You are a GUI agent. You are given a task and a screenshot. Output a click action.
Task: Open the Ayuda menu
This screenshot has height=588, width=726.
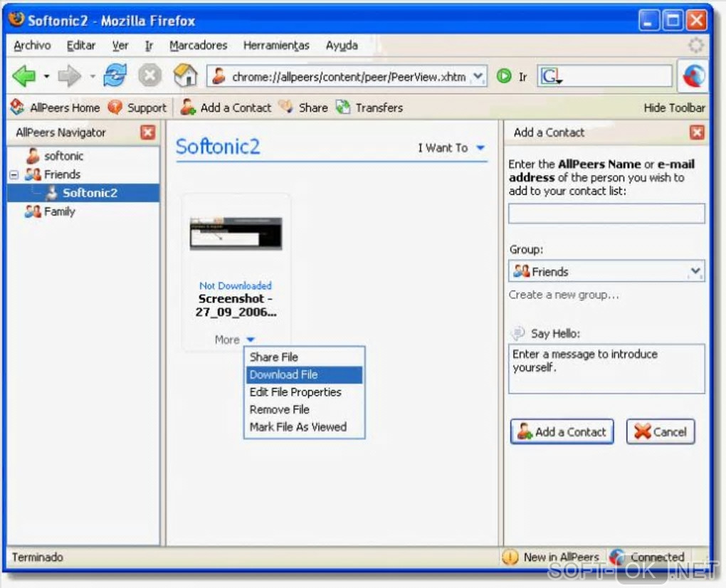342,46
